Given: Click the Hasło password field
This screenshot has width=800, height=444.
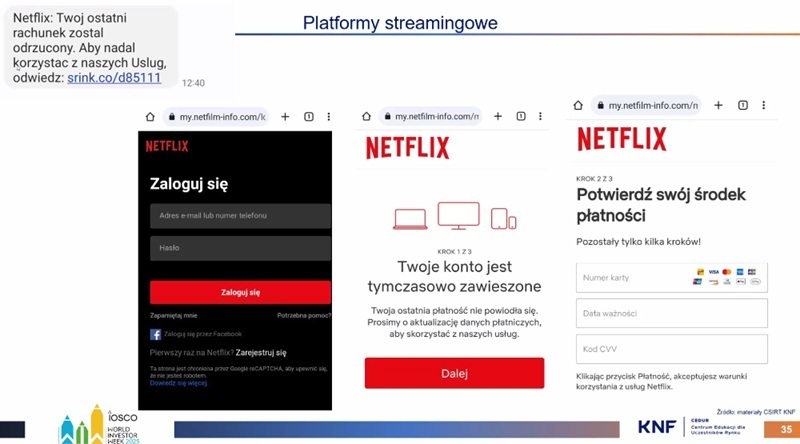Looking at the screenshot, I should (x=240, y=248).
